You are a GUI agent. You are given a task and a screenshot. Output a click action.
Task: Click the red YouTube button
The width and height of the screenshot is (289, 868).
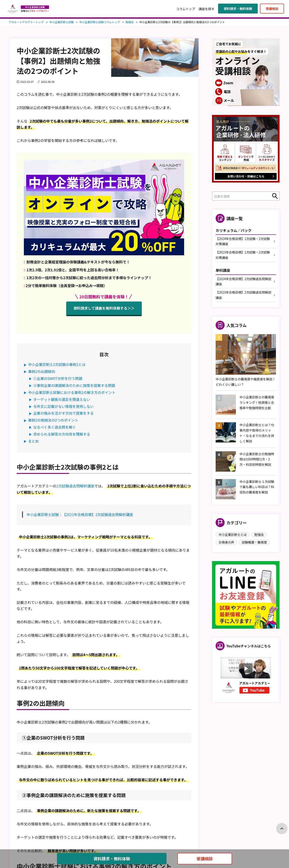click(254, 690)
